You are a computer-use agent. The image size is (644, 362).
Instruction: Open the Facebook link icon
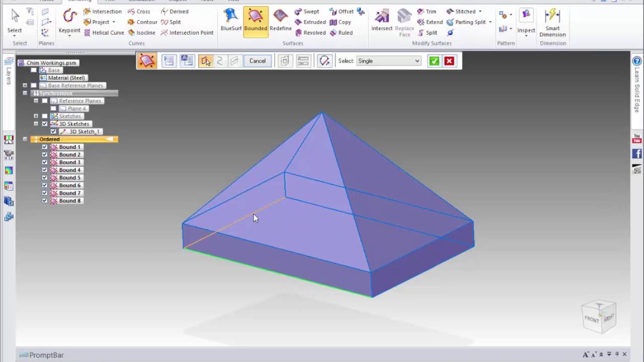637,154
